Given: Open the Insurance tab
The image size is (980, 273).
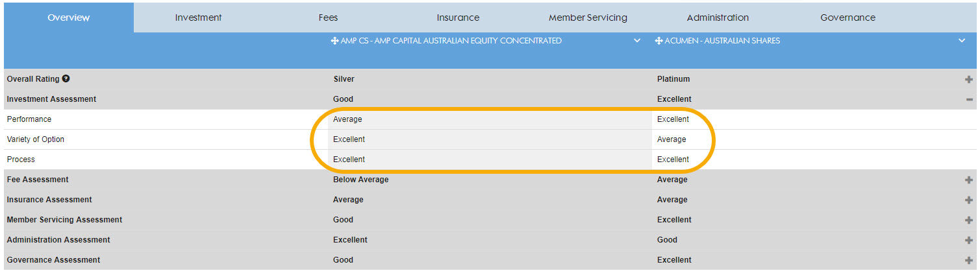Looking at the screenshot, I should (x=458, y=18).
